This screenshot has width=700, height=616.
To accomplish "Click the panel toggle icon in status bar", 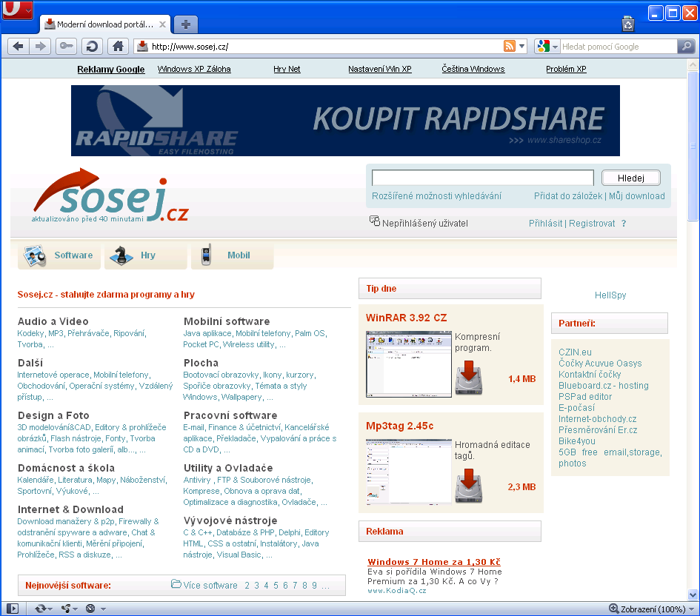I will coord(13,609).
